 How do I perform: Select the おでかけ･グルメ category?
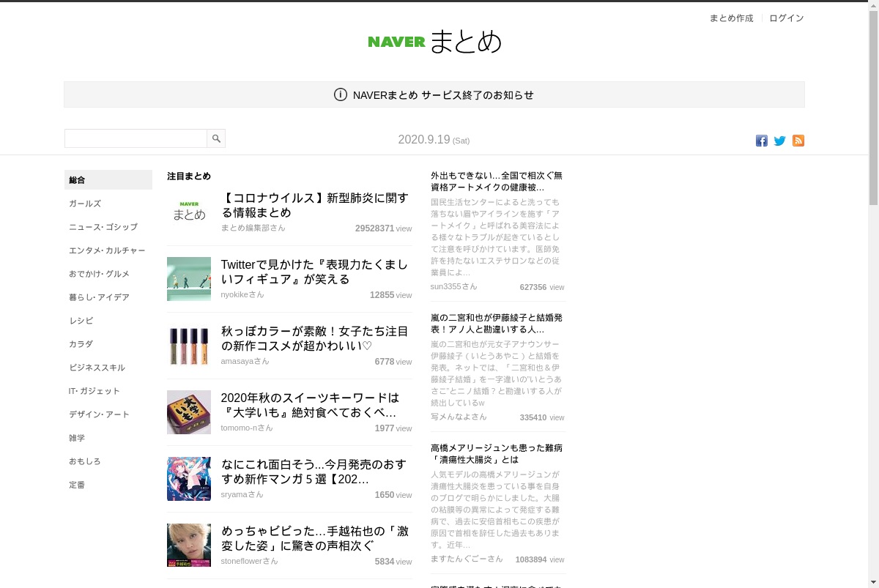99,274
